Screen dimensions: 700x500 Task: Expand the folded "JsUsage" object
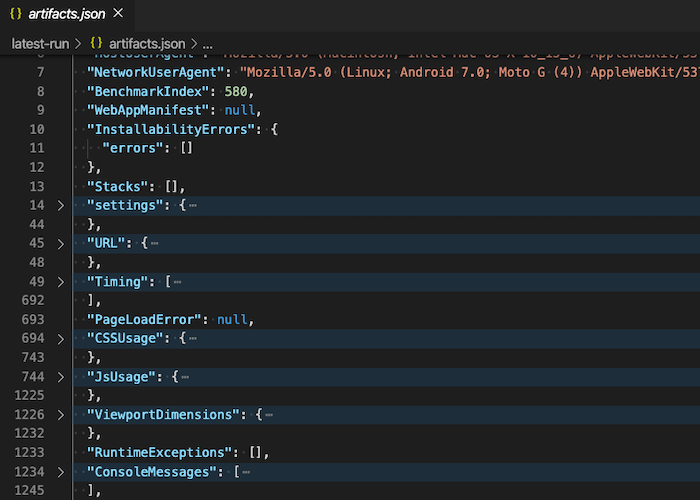click(61, 378)
